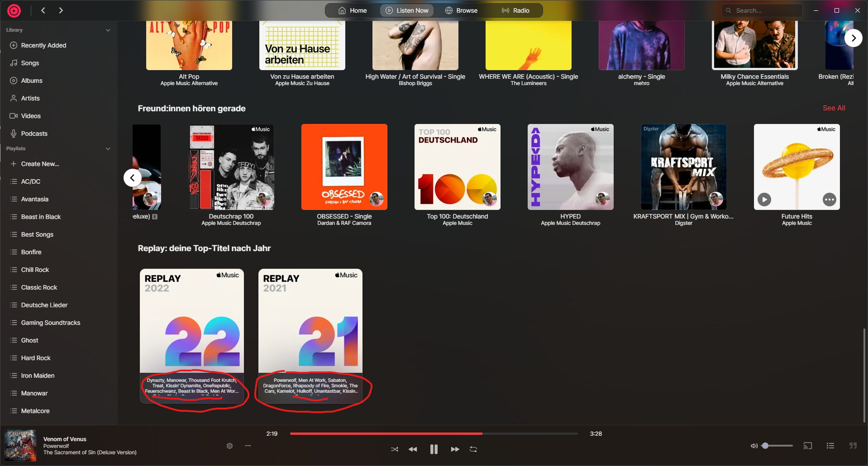868x466 pixels.
Task: Click See All next to Freund:innen hören gerade
Action: tap(834, 108)
